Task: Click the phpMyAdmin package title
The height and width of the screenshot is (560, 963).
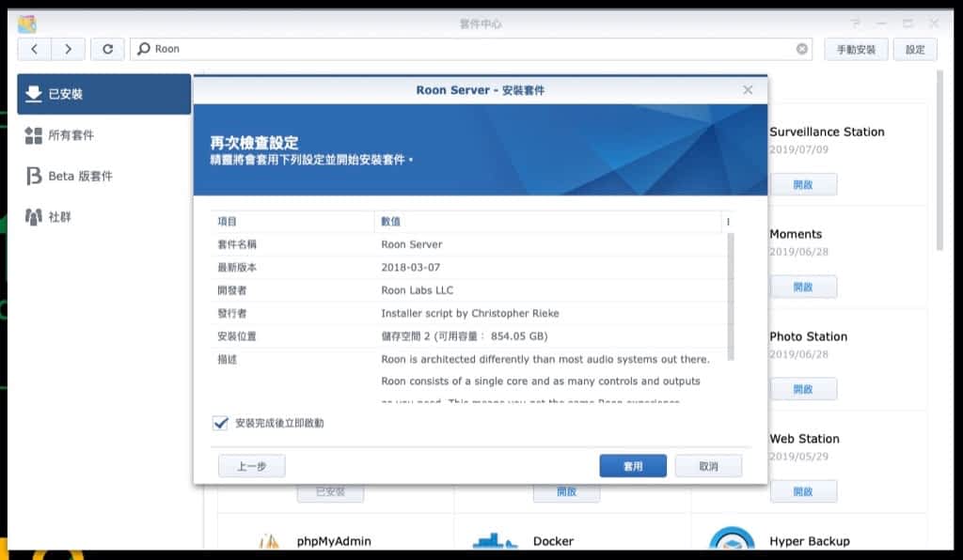Action: (x=334, y=541)
